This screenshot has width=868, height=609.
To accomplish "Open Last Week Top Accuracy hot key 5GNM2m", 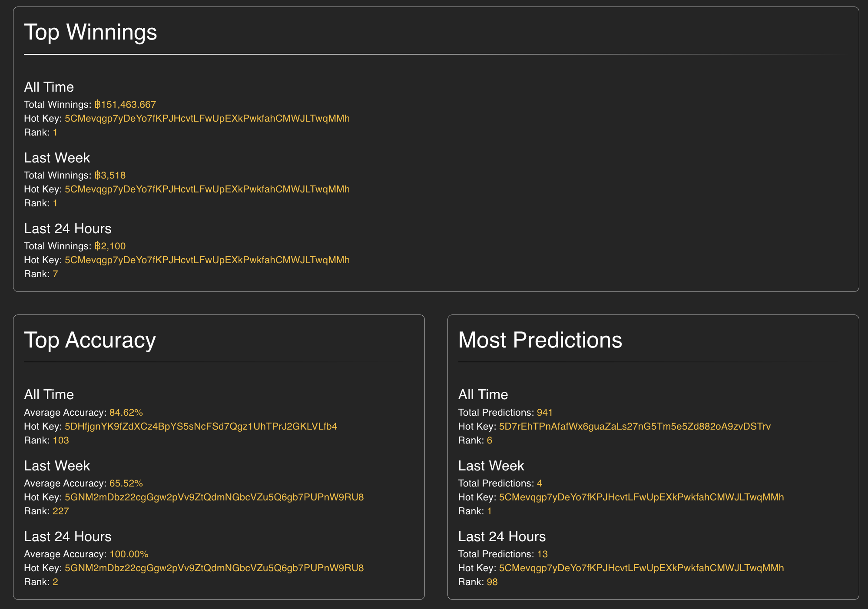I will click(214, 497).
